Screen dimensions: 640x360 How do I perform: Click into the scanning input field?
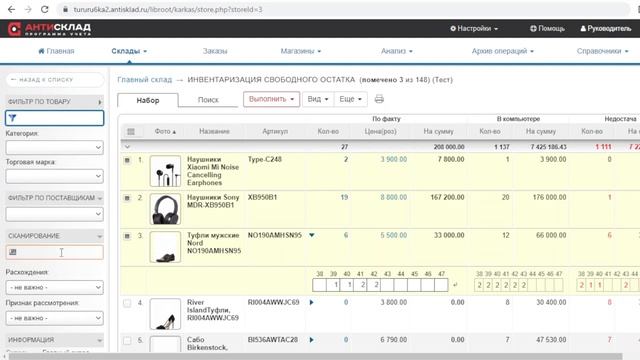click(54, 252)
